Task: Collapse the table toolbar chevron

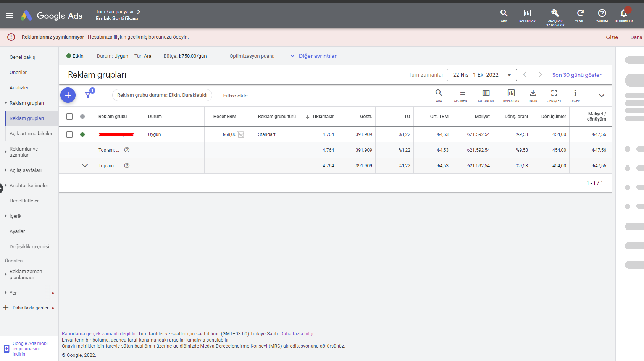Action: [x=602, y=96]
